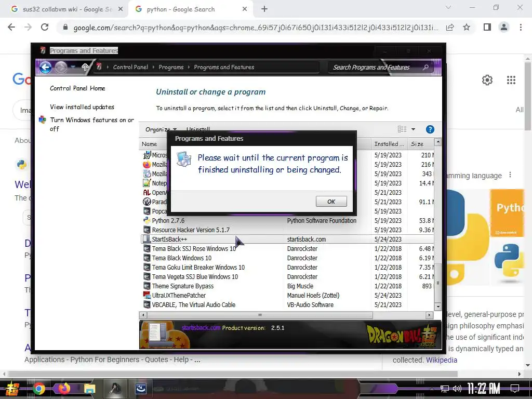Reload the page in Chrome

pos(45,27)
